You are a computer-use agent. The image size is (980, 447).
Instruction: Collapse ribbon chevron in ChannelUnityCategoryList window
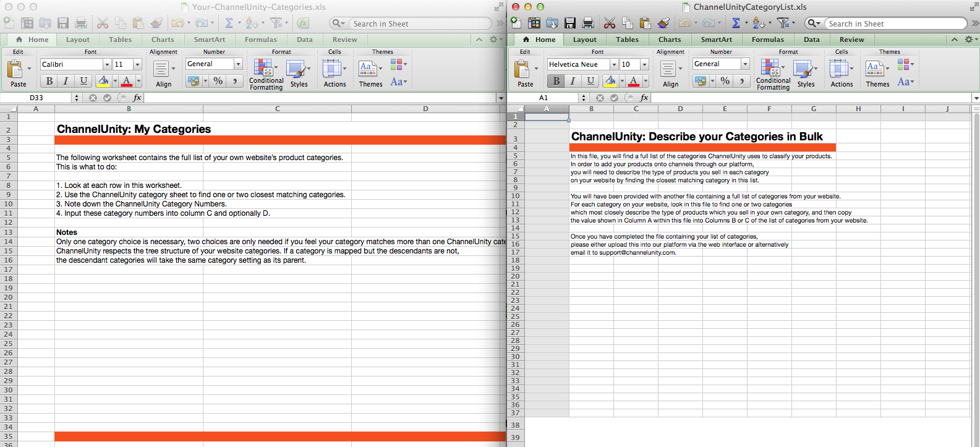[955, 40]
